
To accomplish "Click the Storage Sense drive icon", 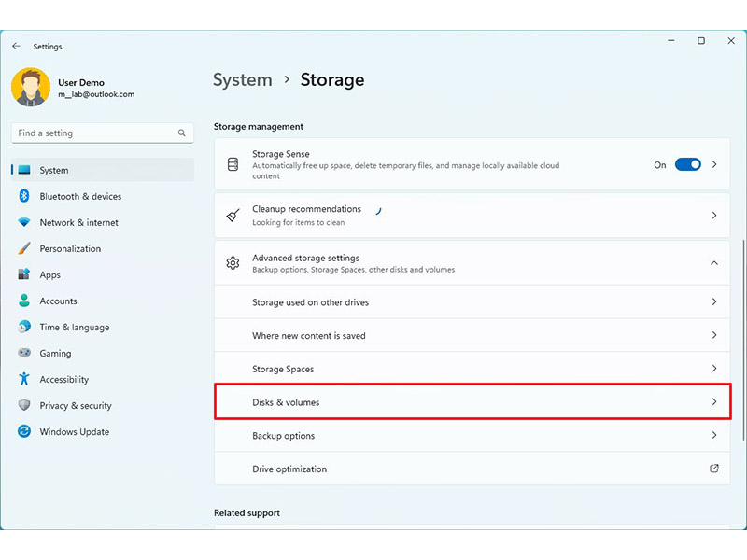I will [233, 164].
